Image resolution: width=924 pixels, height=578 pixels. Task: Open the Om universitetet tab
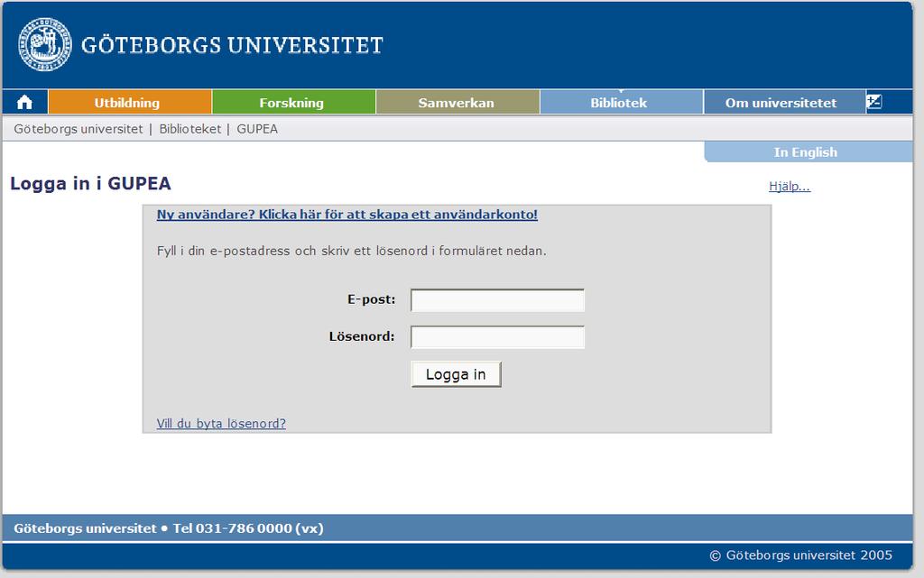784,103
